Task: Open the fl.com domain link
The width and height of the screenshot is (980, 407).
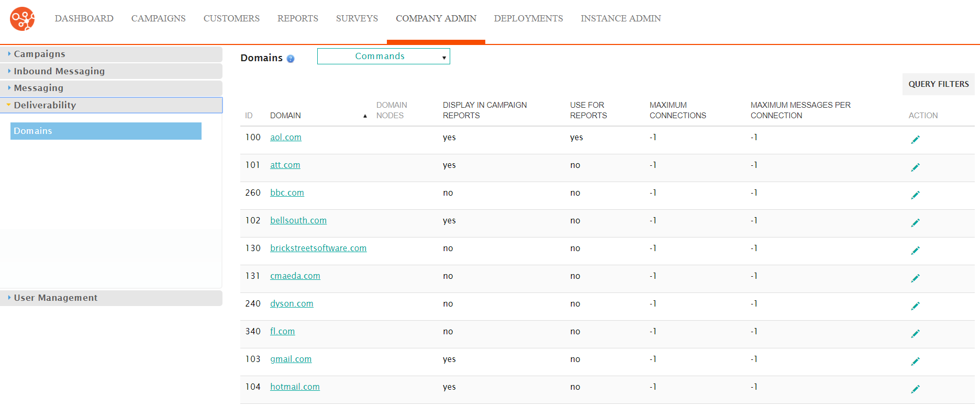Action: coord(282,331)
